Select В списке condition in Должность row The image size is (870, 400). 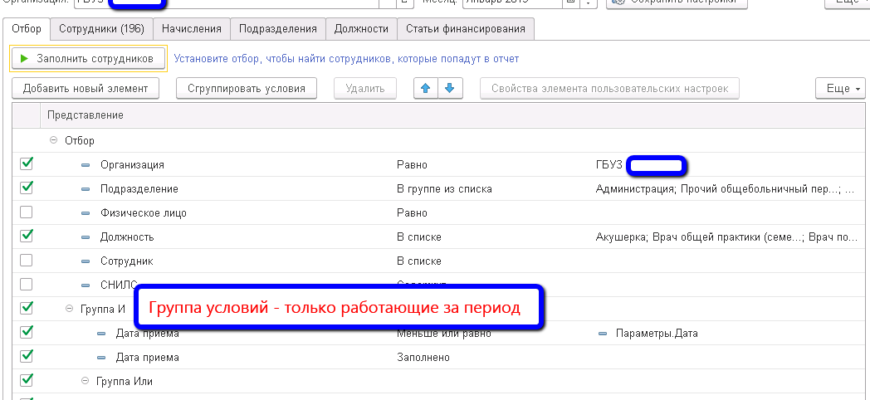419,237
